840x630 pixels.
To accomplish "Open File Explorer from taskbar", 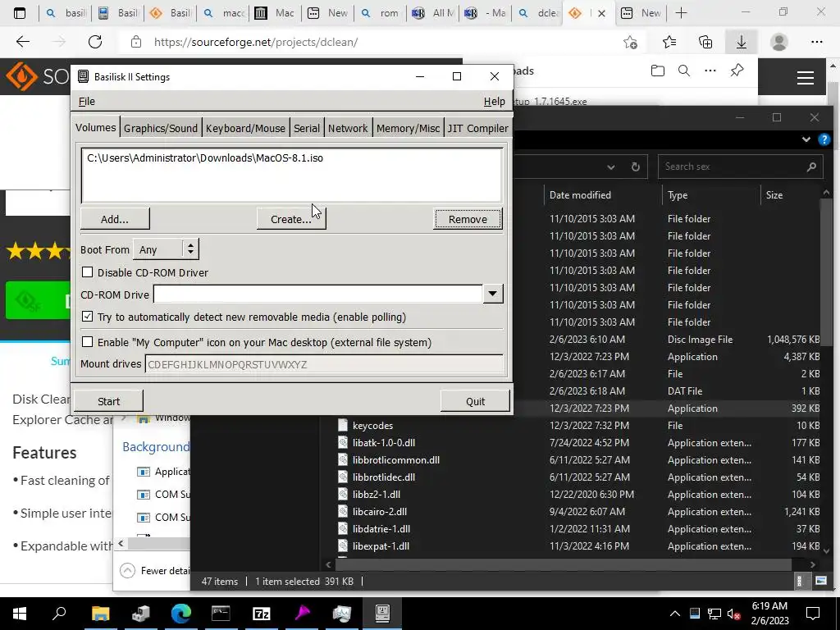I will click(100, 614).
